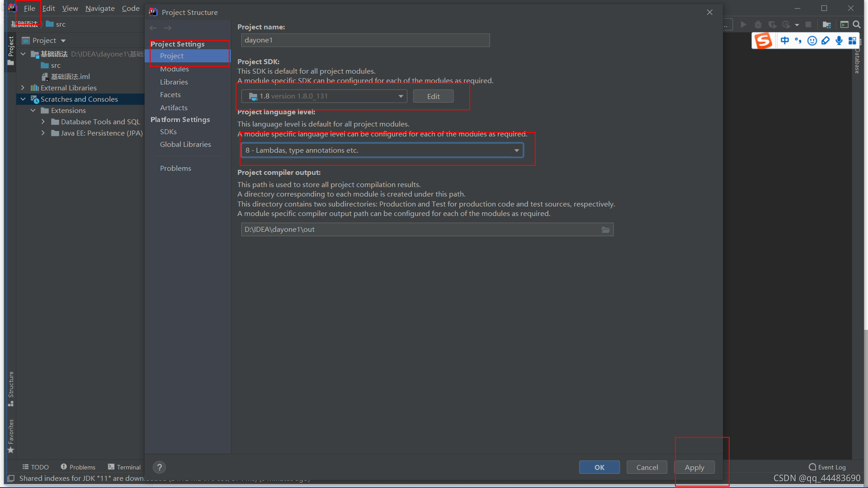Collapse Scratches and Consoles tree node
Viewport: 868px width, 488px height.
23,99
